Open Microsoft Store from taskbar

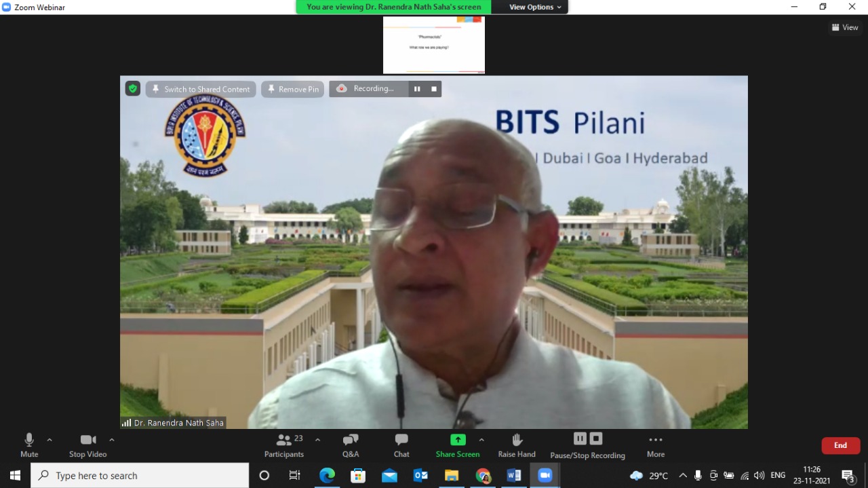pos(358,476)
